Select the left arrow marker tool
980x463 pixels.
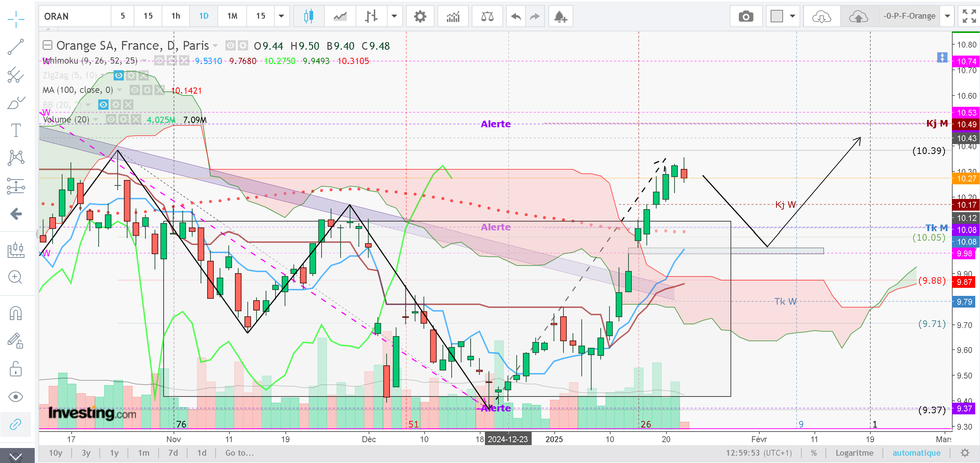pyautogui.click(x=16, y=214)
